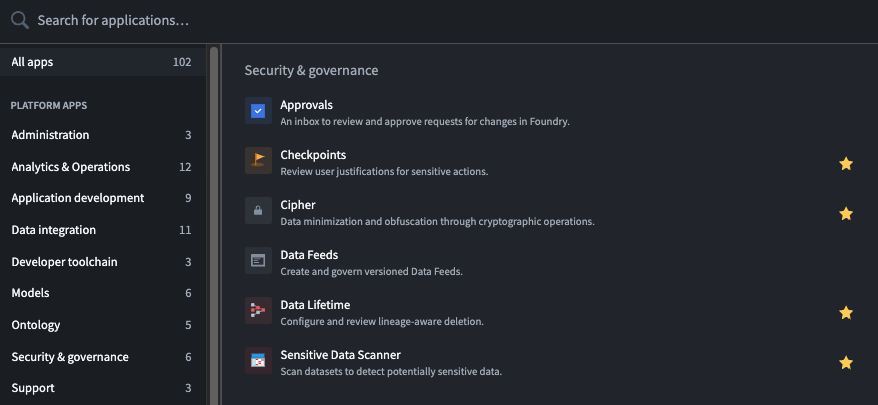The height and width of the screenshot is (405, 878).
Task: Select the Ontology category
Action: coord(103,325)
